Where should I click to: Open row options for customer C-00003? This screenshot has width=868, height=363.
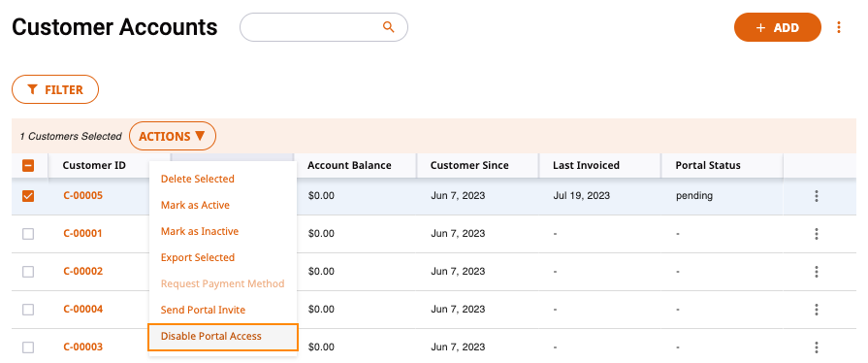(x=816, y=347)
